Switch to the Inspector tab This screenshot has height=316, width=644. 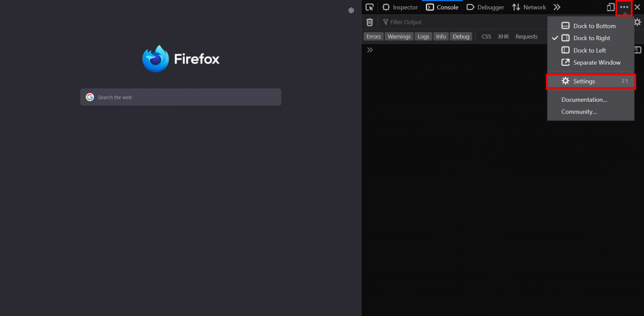pyautogui.click(x=400, y=7)
